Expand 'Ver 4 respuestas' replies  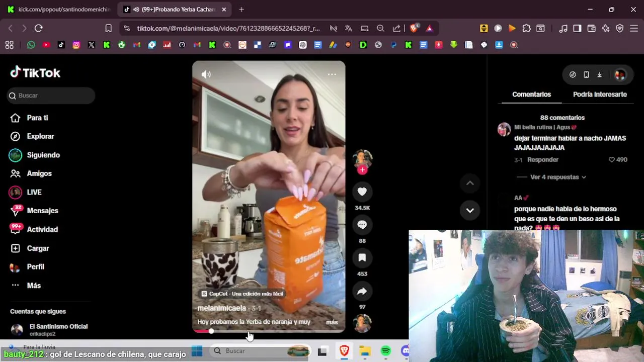point(558,177)
